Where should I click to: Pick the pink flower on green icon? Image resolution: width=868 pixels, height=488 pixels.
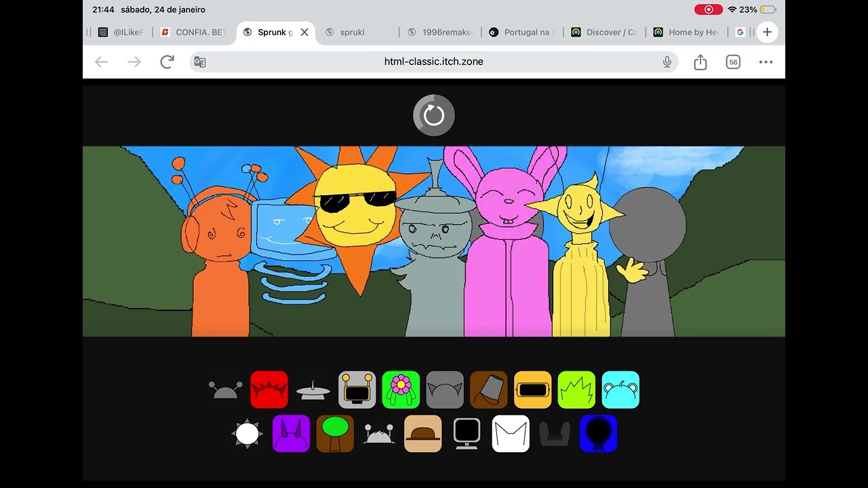coord(401,390)
